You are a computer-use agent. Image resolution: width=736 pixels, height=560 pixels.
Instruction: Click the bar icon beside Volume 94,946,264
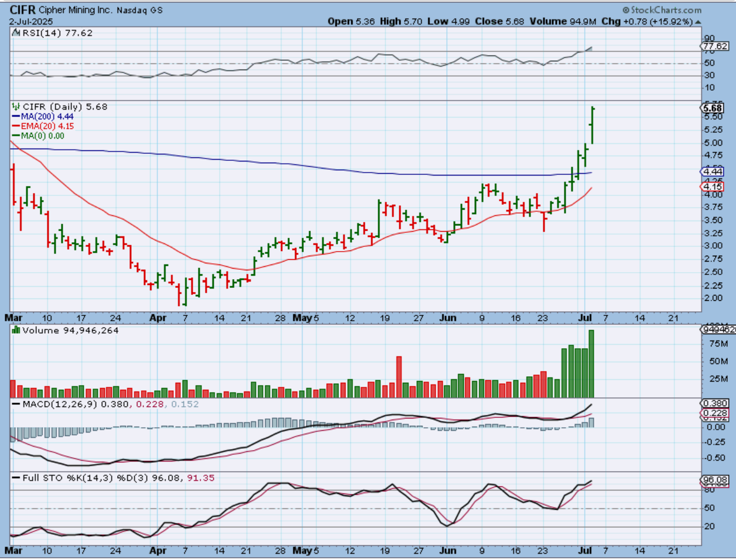tap(16, 331)
